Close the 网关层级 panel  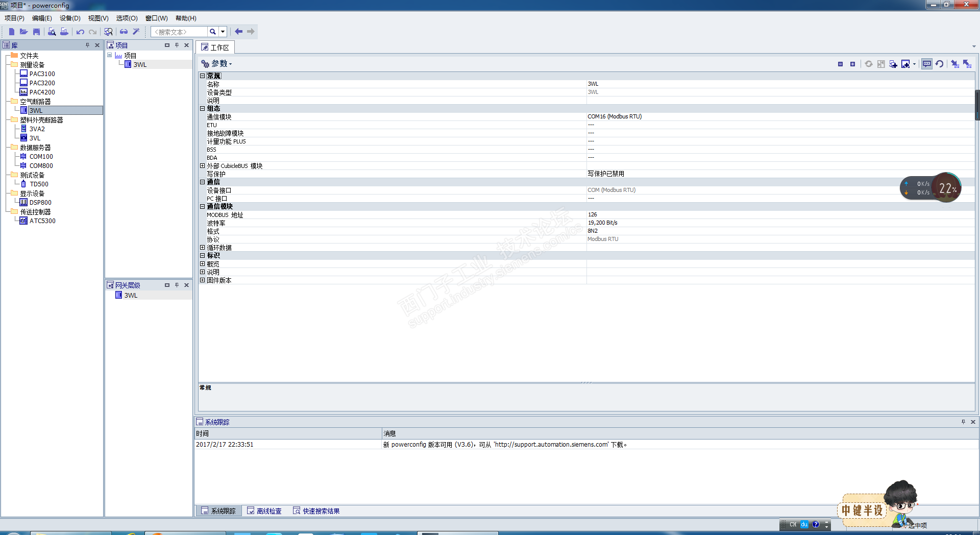pyautogui.click(x=186, y=285)
